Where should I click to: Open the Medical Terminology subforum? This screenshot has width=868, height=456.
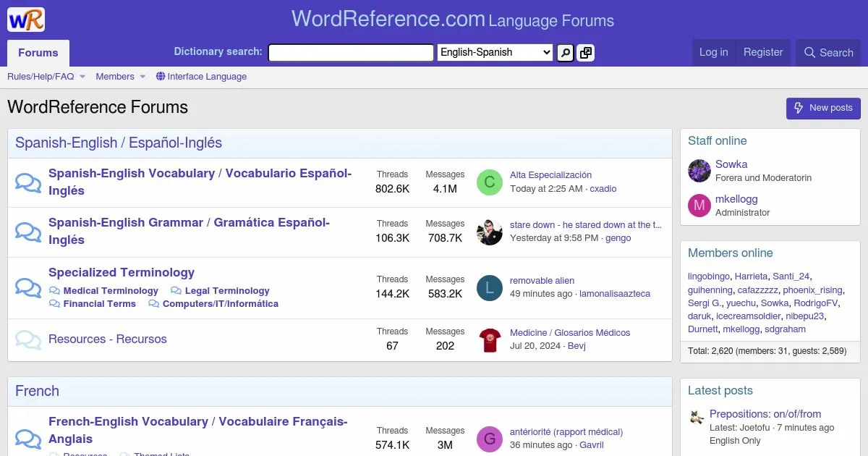coord(111,291)
